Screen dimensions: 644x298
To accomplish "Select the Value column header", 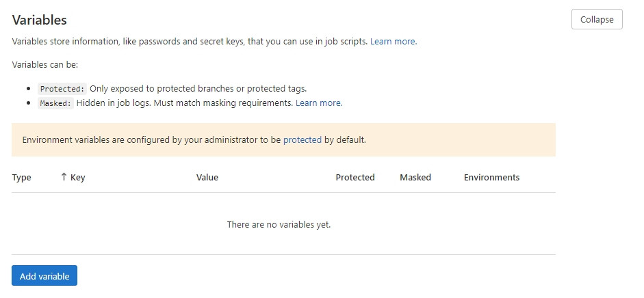I will click(207, 178).
